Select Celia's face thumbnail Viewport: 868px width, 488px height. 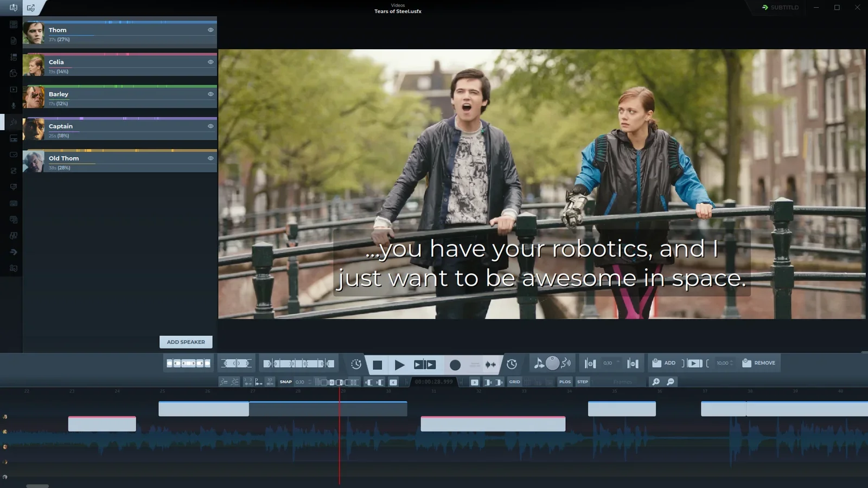34,65
